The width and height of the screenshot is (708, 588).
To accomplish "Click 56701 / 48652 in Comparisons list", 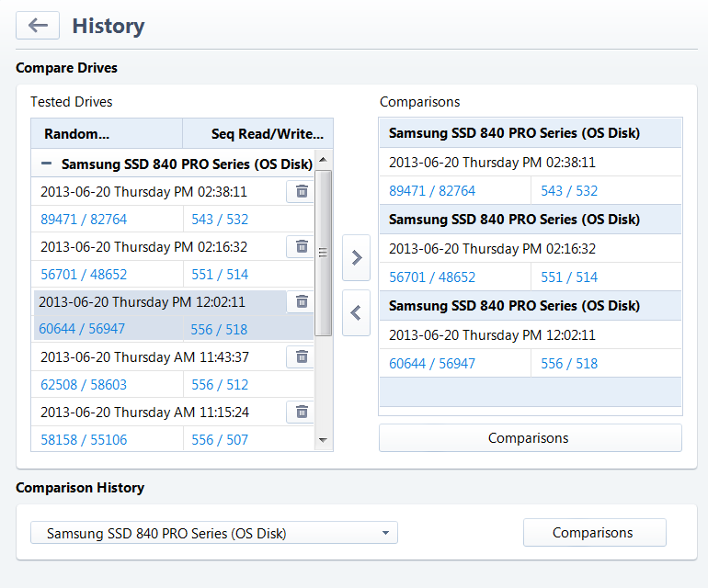I will coord(432,277).
